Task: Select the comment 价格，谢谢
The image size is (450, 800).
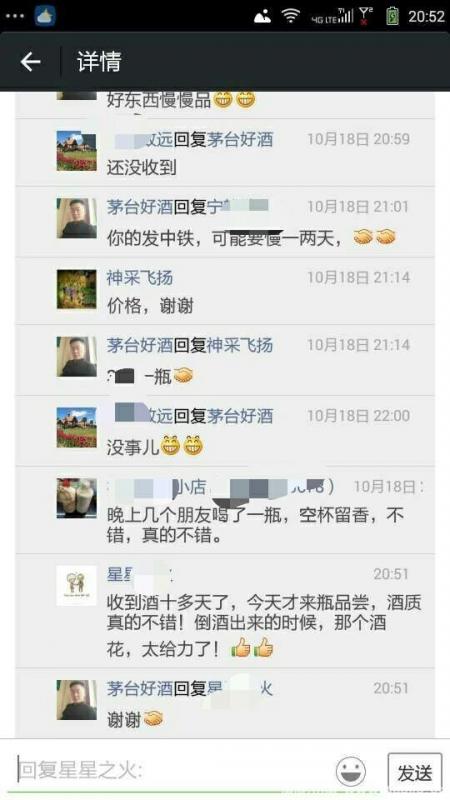Action: (x=150, y=306)
